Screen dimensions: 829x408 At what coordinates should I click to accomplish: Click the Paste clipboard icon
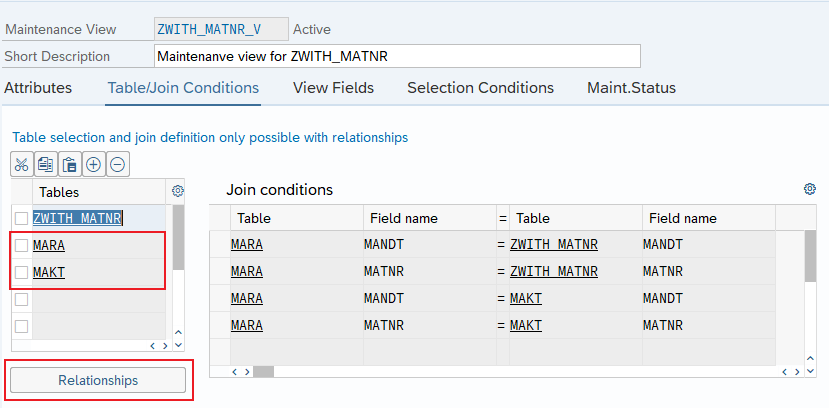70,165
